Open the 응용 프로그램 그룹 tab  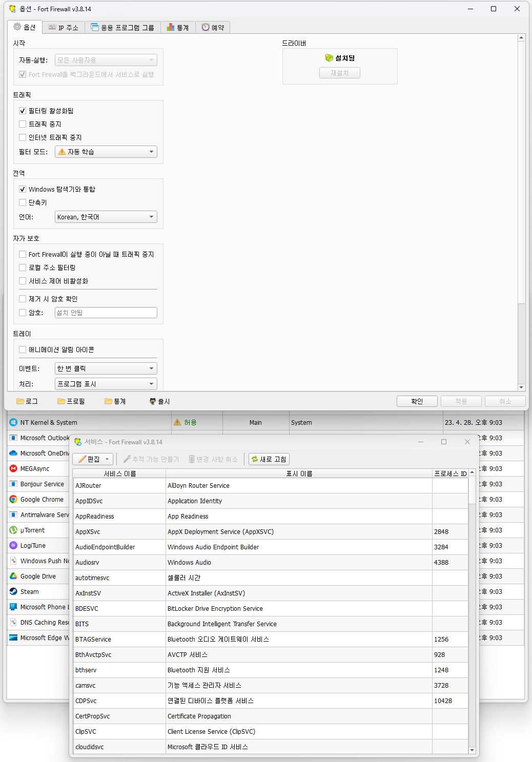(122, 28)
